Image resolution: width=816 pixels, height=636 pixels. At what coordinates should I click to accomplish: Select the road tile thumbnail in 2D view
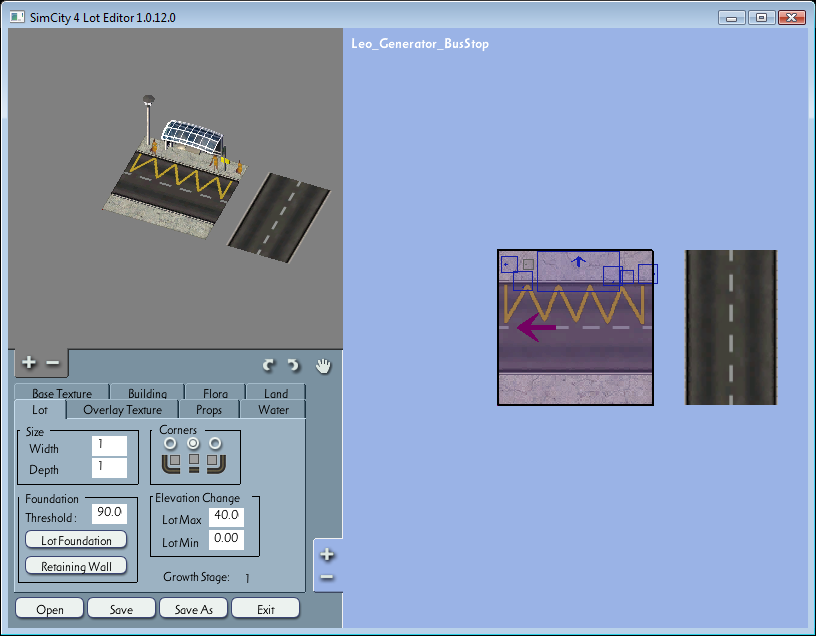(731, 327)
